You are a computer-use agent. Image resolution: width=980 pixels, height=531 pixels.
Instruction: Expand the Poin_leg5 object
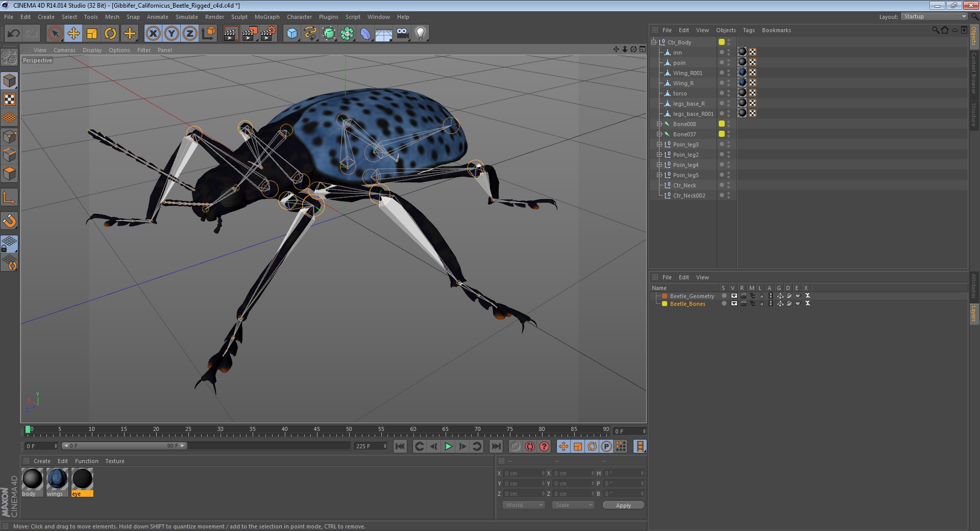pos(659,175)
